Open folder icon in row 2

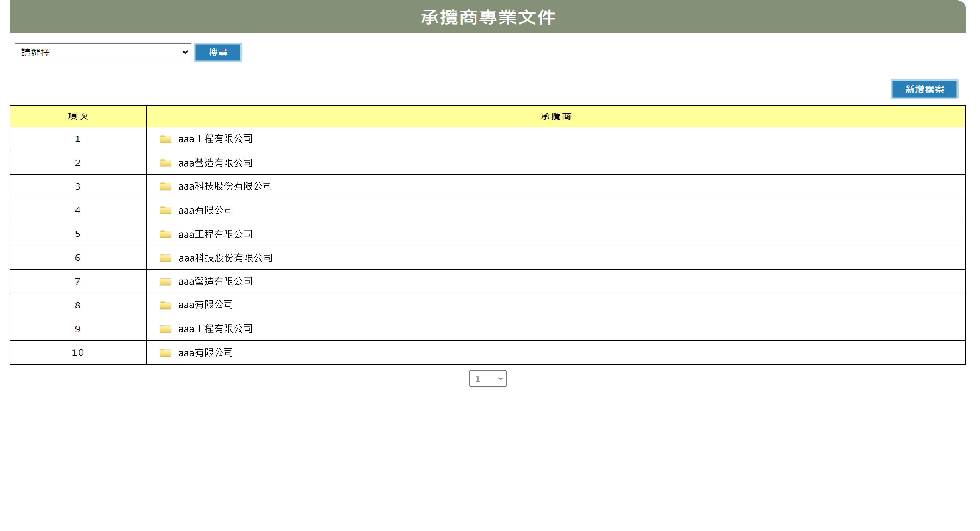(165, 163)
